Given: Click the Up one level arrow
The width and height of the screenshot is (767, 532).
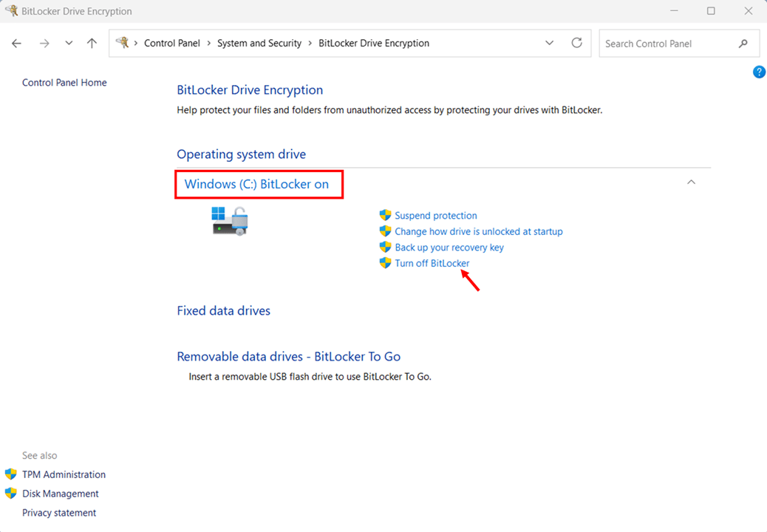Looking at the screenshot, I should [x=92, y=44].
